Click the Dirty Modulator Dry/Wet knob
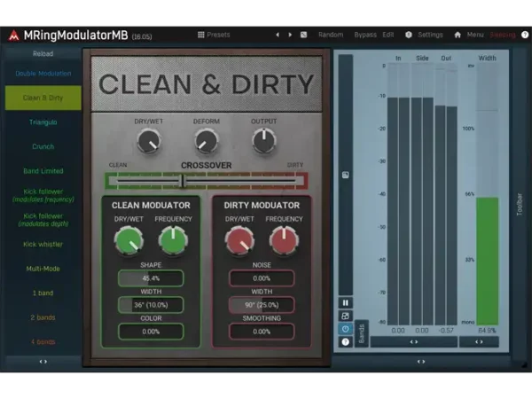This screenshot has height=399, width=532. click(x=239, y=241)
